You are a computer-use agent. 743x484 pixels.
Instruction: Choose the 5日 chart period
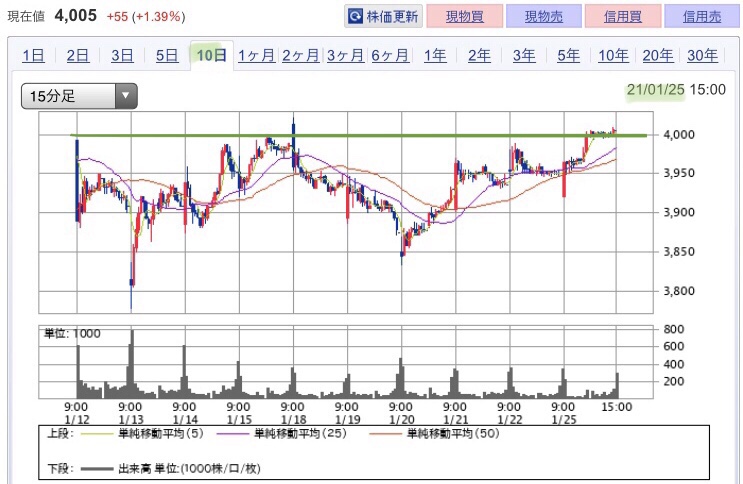pyautogui.click(x=167, y=55)
